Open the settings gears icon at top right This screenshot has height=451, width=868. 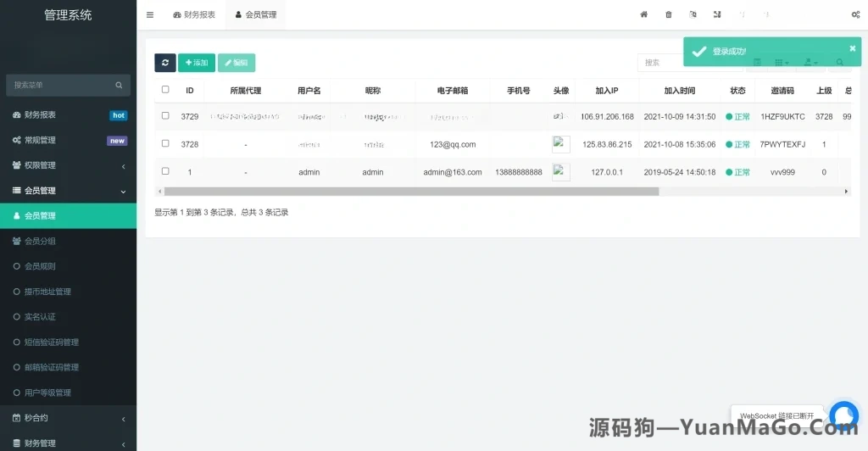(855, 14)
